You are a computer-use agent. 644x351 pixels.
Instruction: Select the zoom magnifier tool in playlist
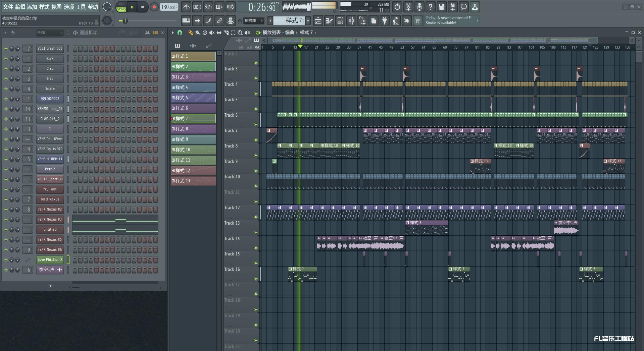[240, 33]
